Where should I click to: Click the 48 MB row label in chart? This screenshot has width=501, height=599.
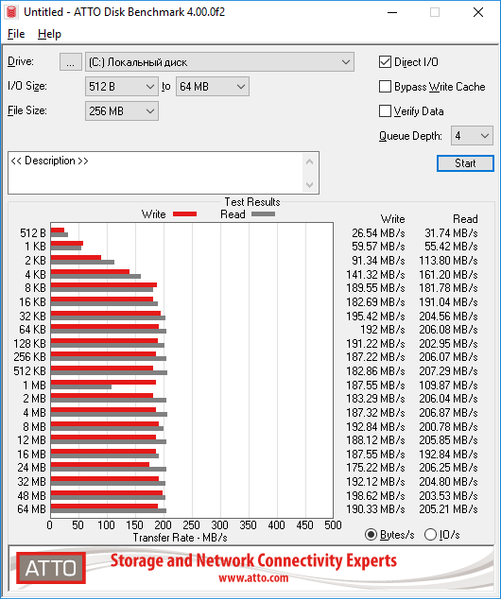pyautogui.click(x=31, y=496)
